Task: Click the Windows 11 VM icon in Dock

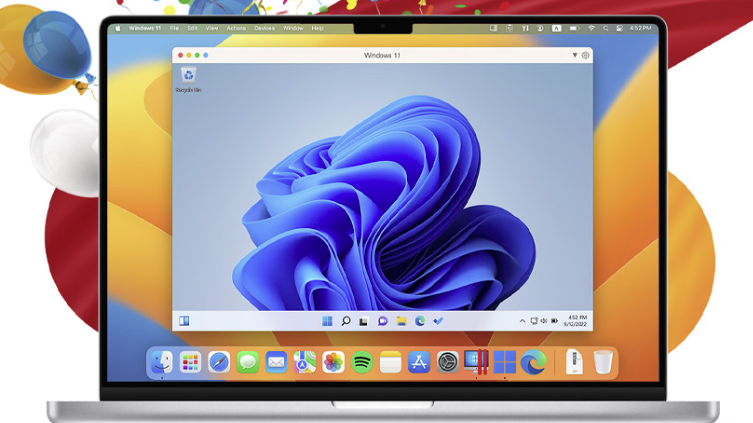Action: pyautogui.click(x=505, y=362)
